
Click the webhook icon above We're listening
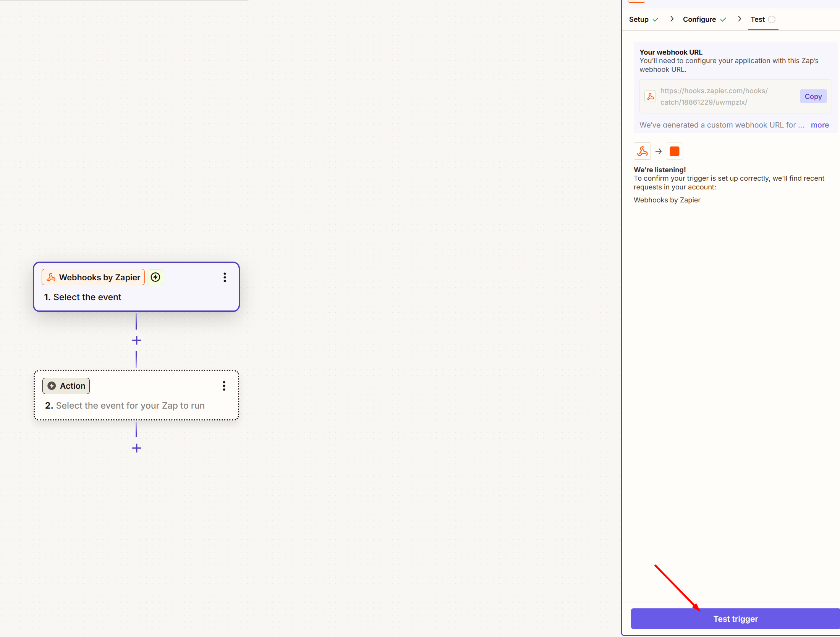point(642,151)
